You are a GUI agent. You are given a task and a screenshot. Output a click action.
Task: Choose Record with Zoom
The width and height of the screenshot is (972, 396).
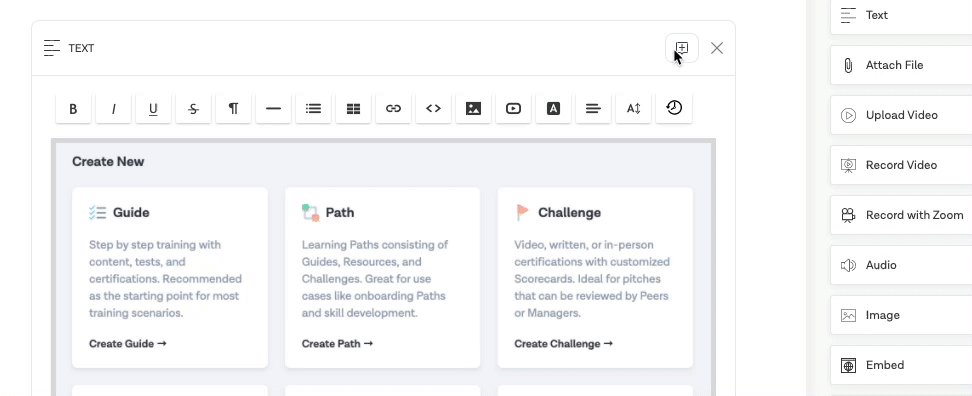(x=901, y=215)
